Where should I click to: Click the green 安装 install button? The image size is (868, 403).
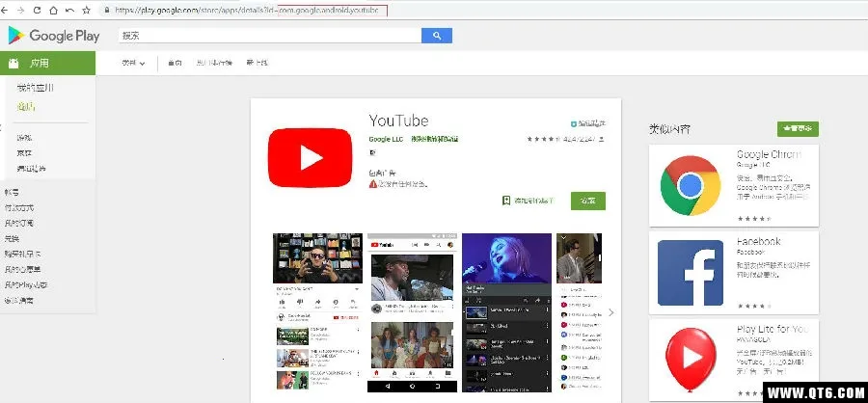(x=588, y=201)
